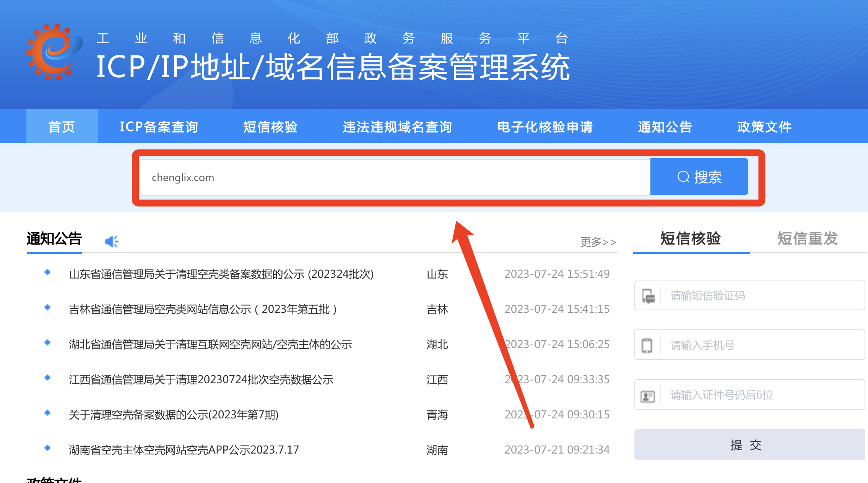Viewport: 868px width, 483px height.
Task: Open 更多>> announcements link
Action: point(598,241)
